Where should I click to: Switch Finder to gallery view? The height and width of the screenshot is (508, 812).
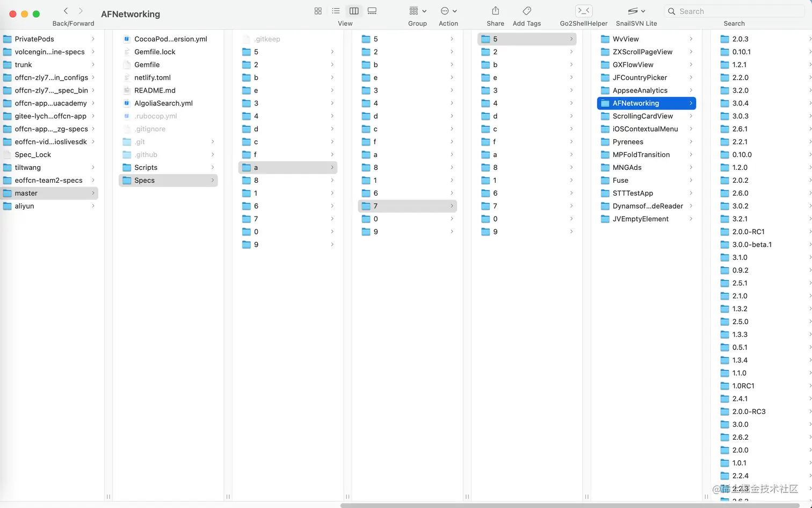(x=372, y=11)
